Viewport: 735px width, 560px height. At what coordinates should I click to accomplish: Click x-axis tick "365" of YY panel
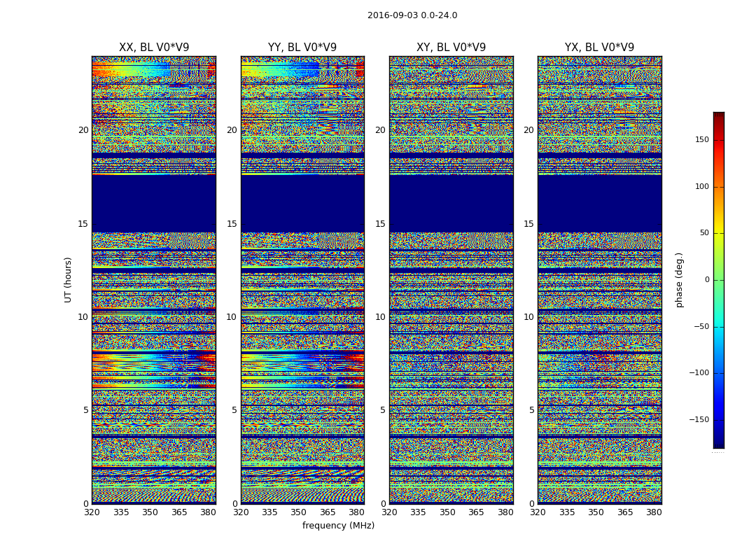pos(328,512)
